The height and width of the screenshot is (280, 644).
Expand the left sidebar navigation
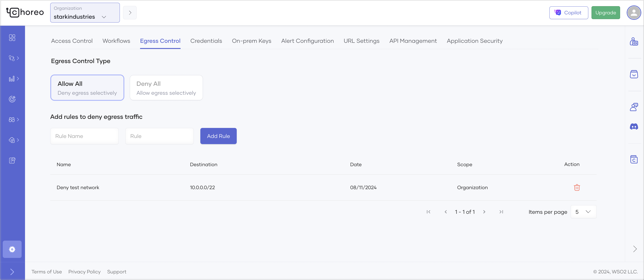click(x=12, y=272)
